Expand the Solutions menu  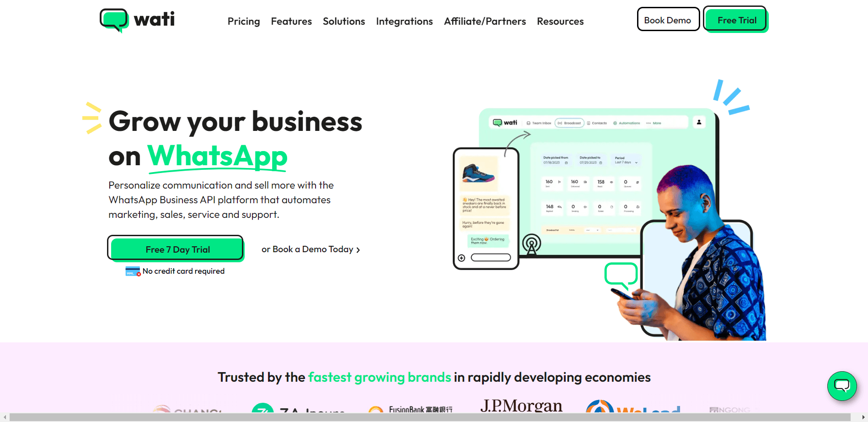tap(344, 22)
